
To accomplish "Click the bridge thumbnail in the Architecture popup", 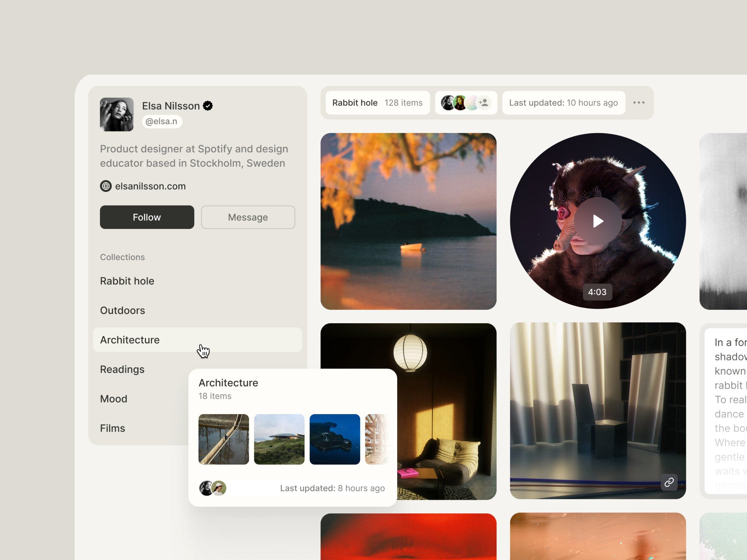I will pyautogui.click(x=223, y=439).
